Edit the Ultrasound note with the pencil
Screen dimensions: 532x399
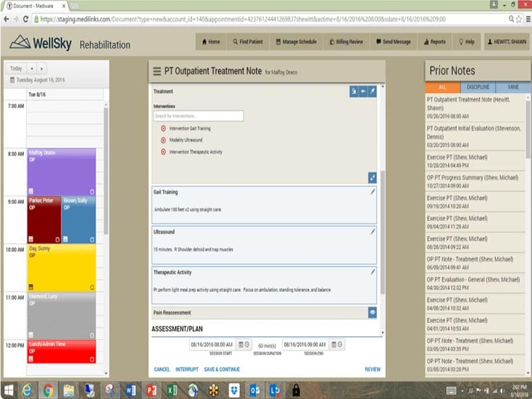coord(372,231)
